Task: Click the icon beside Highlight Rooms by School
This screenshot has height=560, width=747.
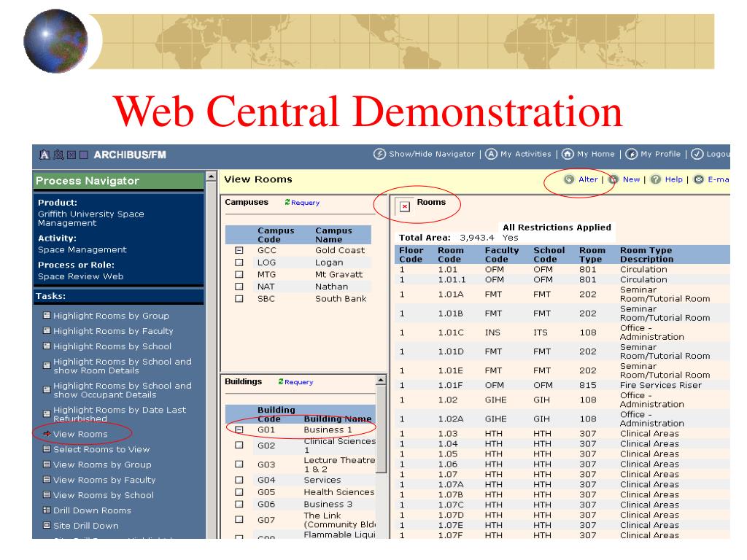Action: (47, 346)
